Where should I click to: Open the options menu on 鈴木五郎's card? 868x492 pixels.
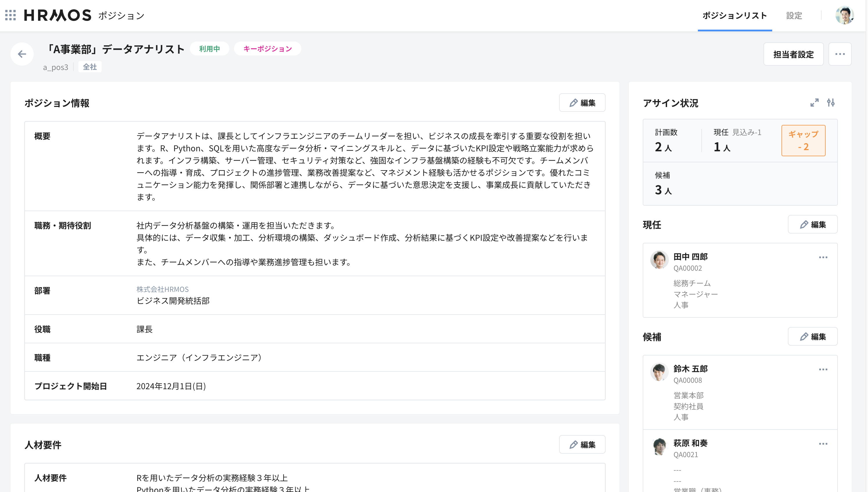pos(823,369)
